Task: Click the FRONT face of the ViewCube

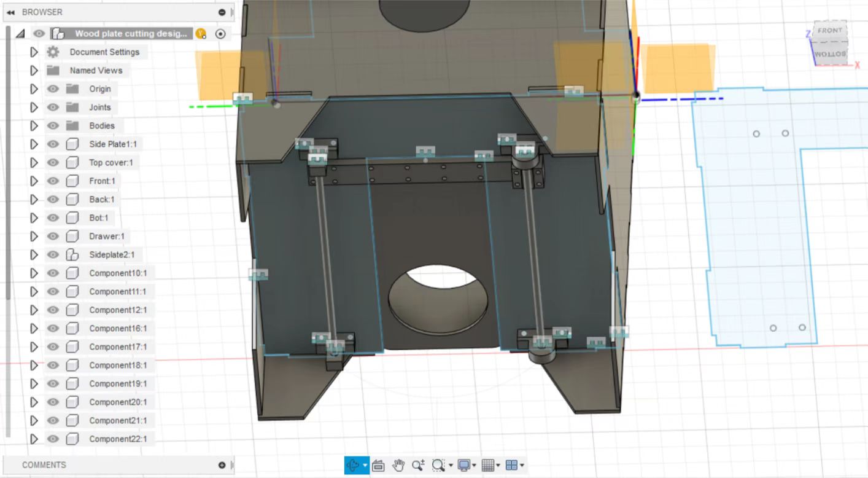Action: 829,31
